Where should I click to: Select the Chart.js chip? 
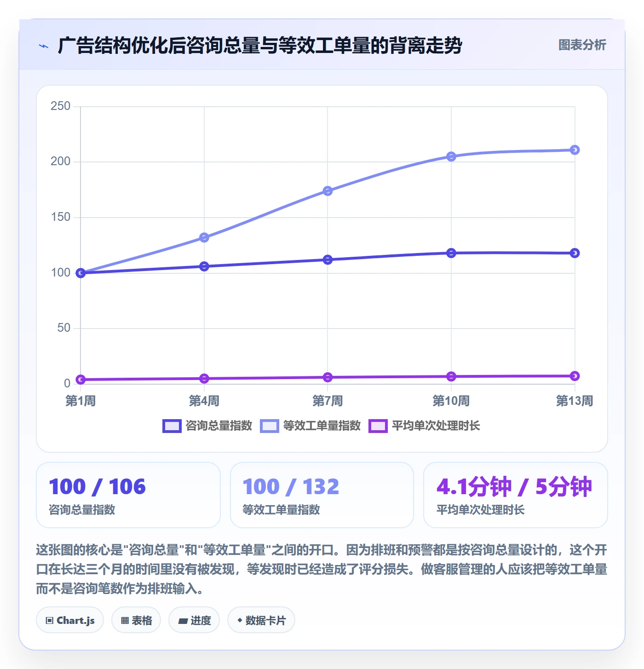pos(70,620)
